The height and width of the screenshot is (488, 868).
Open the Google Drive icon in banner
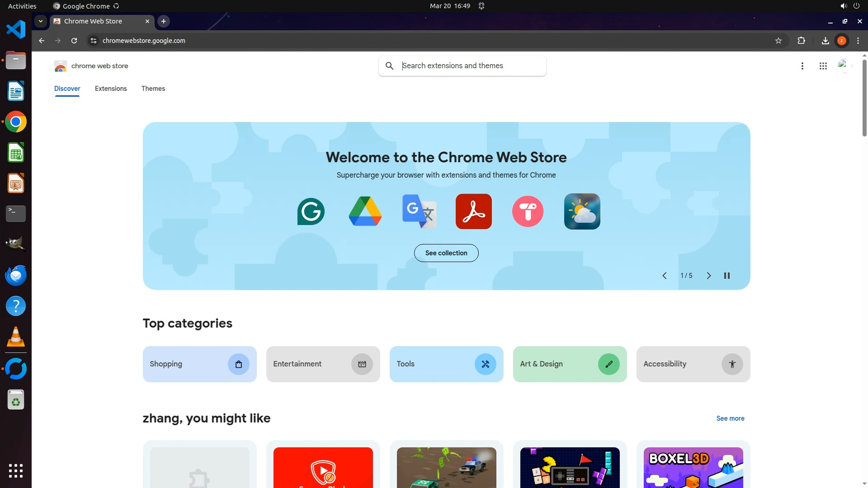pyautogui.click(x=365, y=211)
